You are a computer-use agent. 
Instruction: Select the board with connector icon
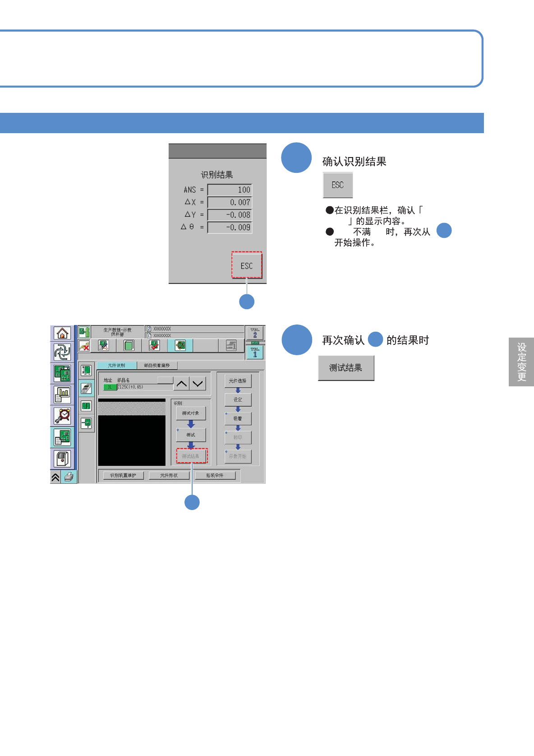[86, 423]
